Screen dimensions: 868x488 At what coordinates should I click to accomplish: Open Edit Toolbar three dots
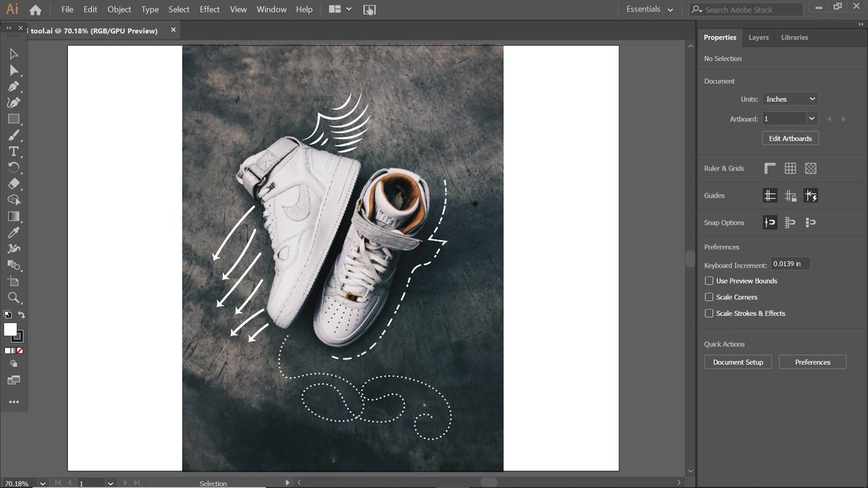(x=14, y=402)
